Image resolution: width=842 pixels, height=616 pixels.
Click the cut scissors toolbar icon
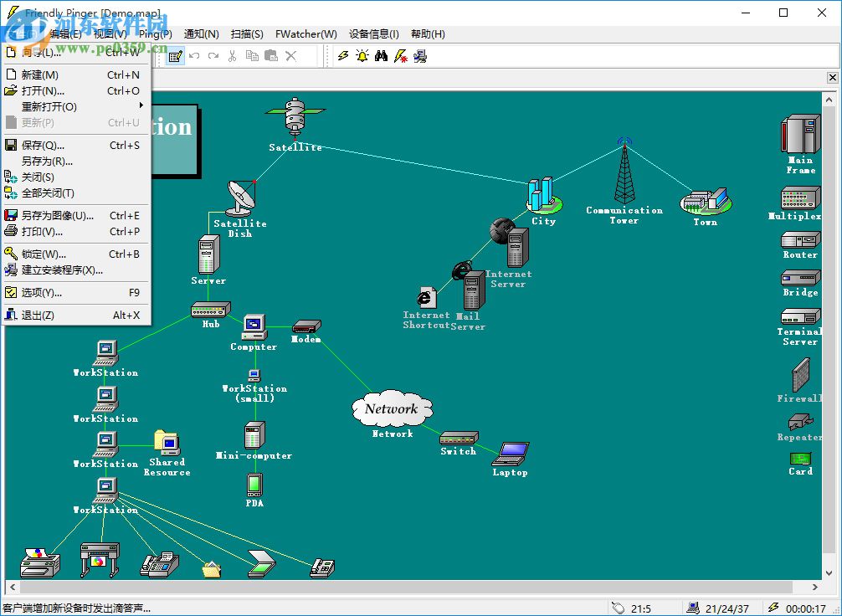click(232, 56)
